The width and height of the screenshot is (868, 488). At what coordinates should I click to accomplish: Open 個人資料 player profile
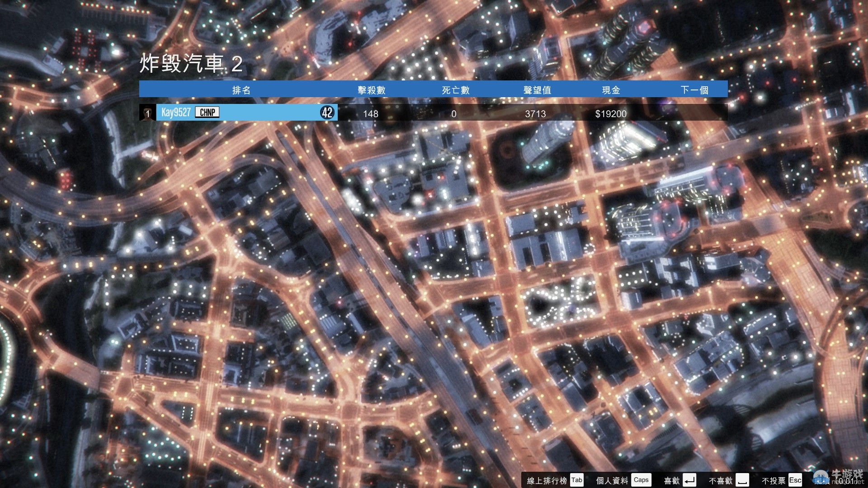click(x=612, y=480)
